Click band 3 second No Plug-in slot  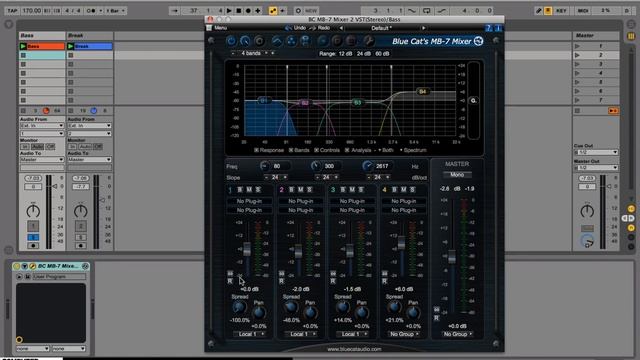click(352, 210)
